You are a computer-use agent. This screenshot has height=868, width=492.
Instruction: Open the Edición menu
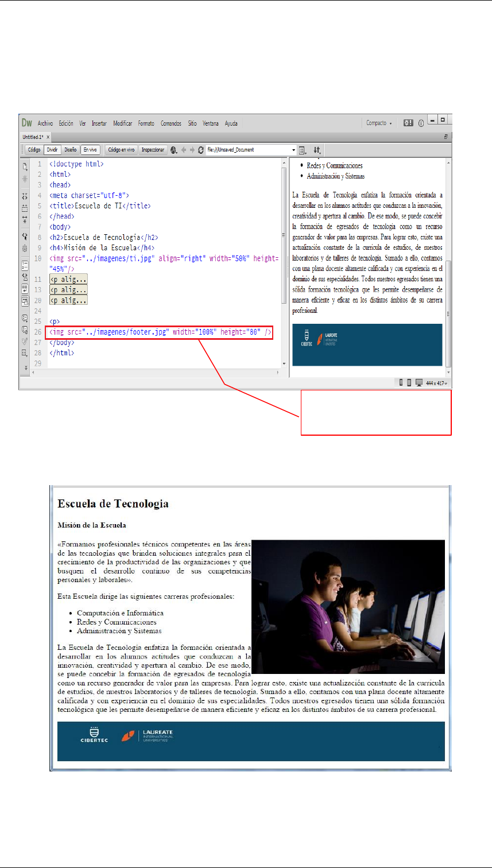coord(66,123)
